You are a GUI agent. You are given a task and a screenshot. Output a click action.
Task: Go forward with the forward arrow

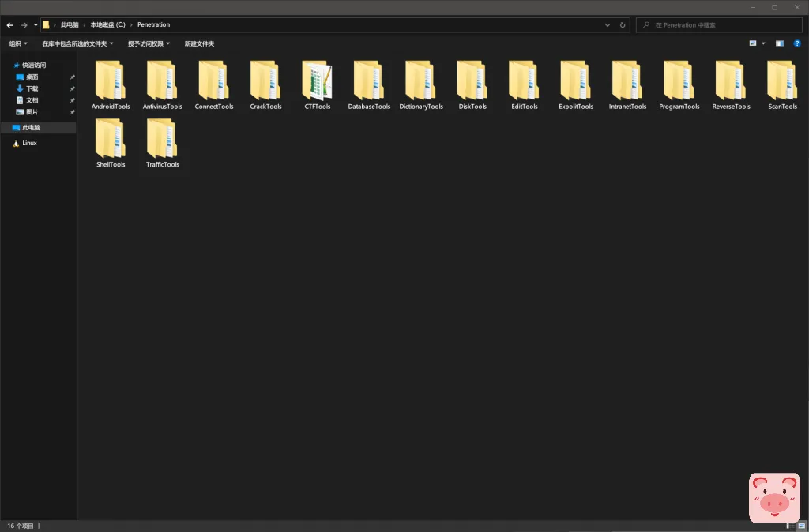(x=24, y=24)
